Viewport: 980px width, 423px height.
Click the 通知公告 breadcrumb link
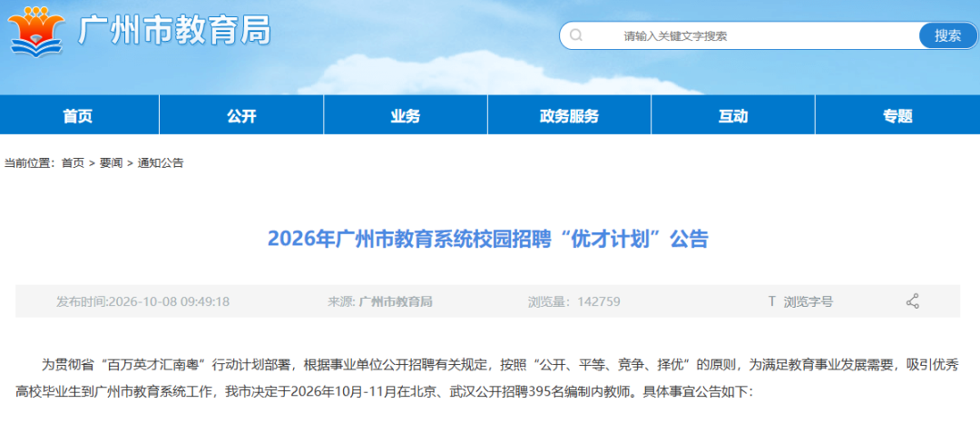pos(161,163)
